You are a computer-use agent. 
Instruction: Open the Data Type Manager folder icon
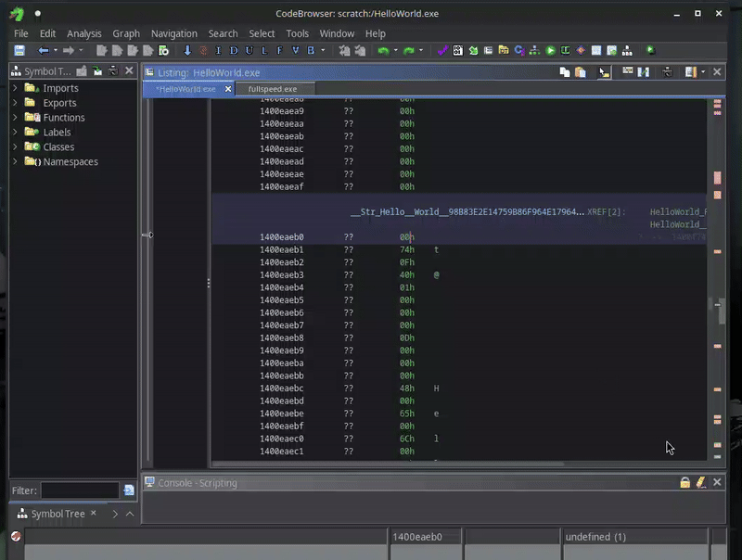tap(504, 51)
